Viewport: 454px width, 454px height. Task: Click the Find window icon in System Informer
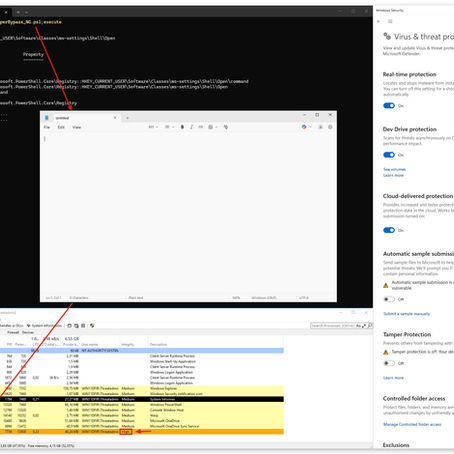point(69,326)
